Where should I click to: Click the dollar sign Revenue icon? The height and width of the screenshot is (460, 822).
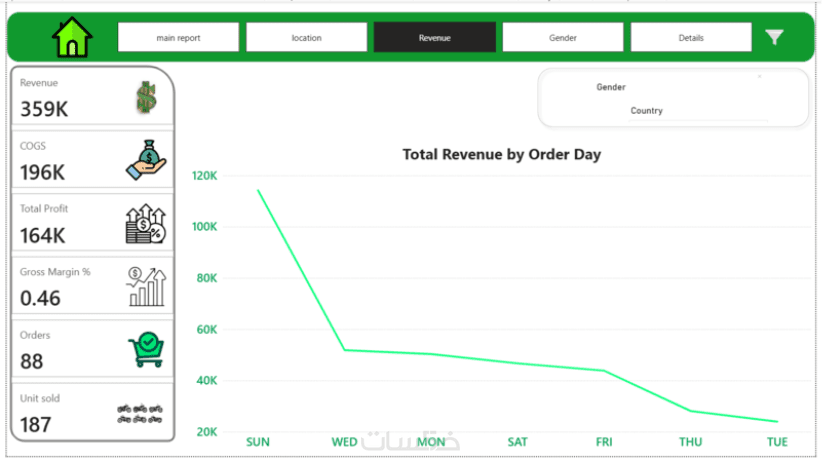coord(146,98)
